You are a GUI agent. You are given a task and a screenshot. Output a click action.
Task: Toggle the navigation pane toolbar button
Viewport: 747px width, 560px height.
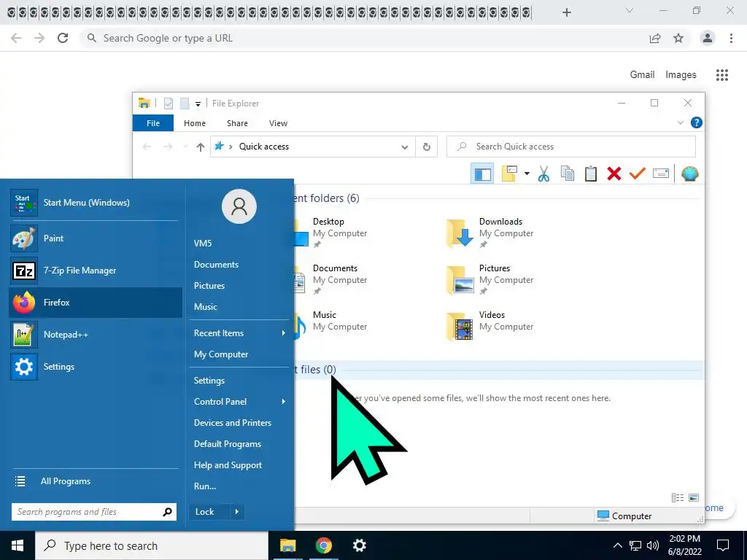(x=482, y=174)
